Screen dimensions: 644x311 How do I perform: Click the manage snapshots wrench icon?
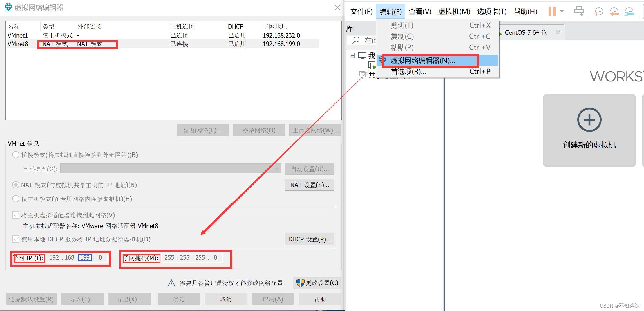[x=629, y=11]
